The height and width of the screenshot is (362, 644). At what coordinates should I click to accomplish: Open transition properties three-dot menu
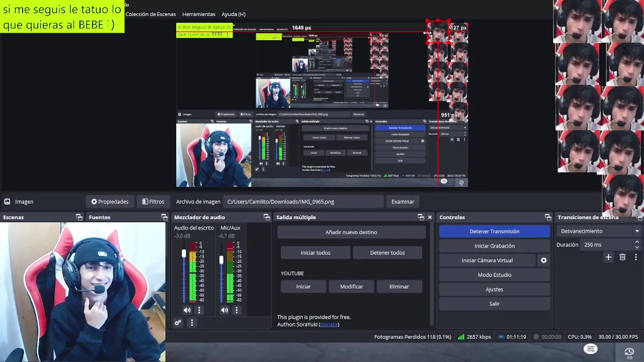click(x=635, y=257)
